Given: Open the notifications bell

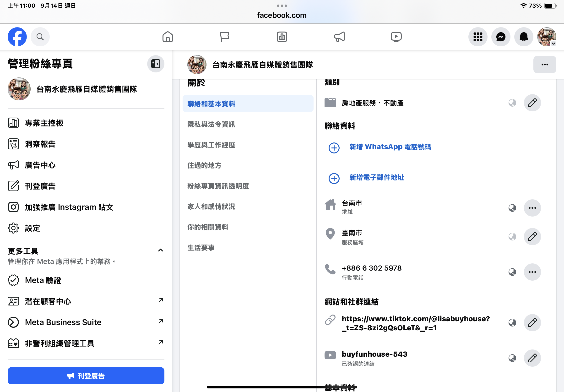Looking at the screenshot, I should [x=523, y=37].
